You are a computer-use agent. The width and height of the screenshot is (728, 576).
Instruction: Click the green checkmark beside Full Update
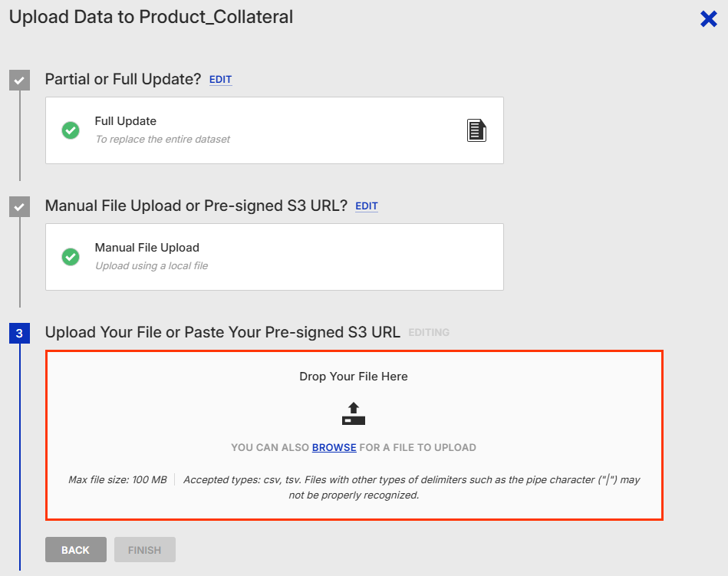pos(71,130)
